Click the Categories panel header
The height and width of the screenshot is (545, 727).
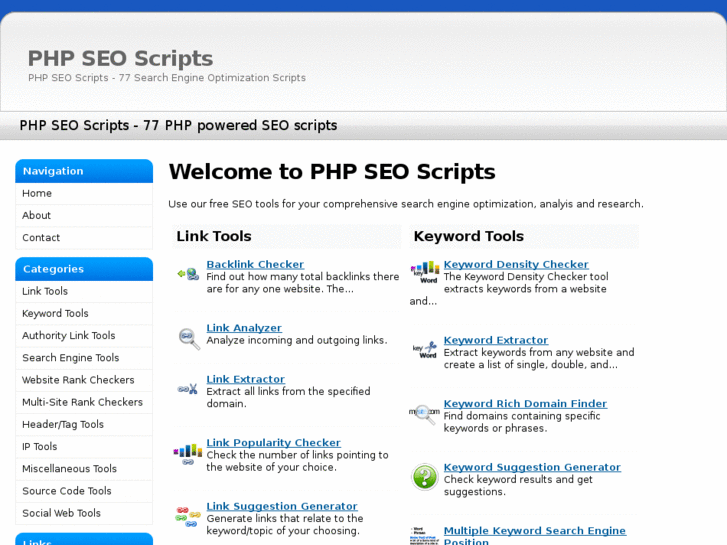[x=84, y=269]
